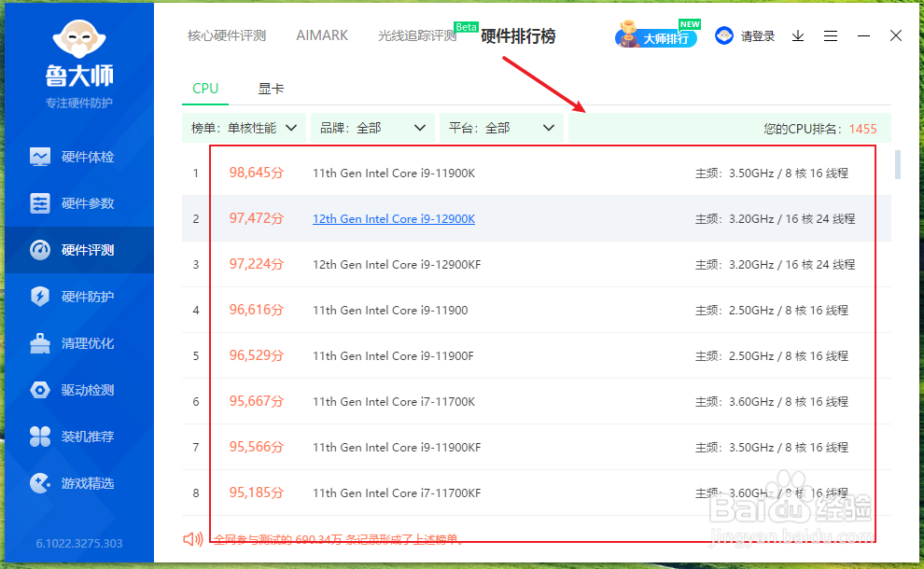Image resolution: width=924 pixels, height=569 pixels.
Task: Expand 平台: 全部 dropdown
Action: coord(501,128)
